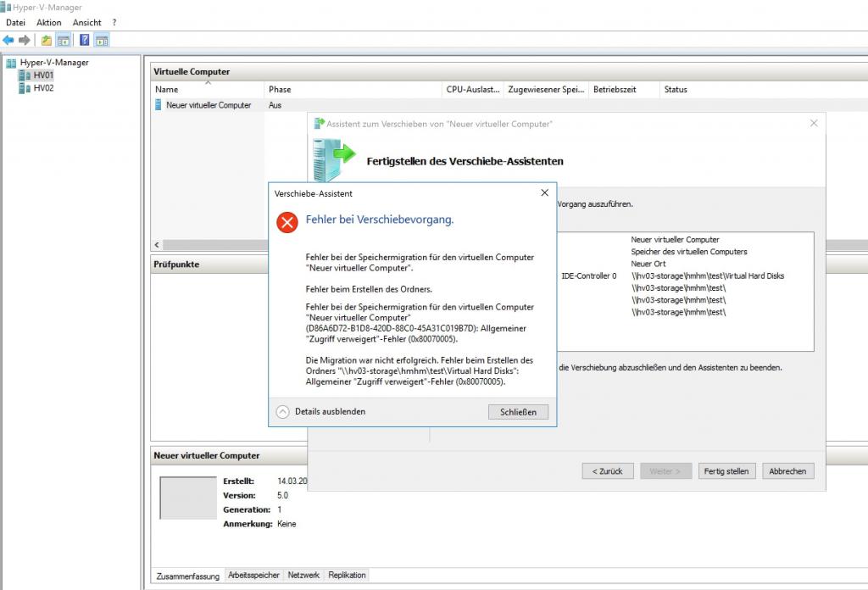868x590 pixels.
Task: Open the ? help menu
Action: tap(114, 23)
